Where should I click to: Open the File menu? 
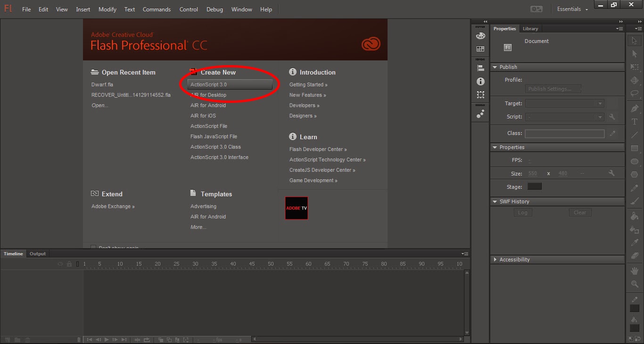[x=26, y=9]
